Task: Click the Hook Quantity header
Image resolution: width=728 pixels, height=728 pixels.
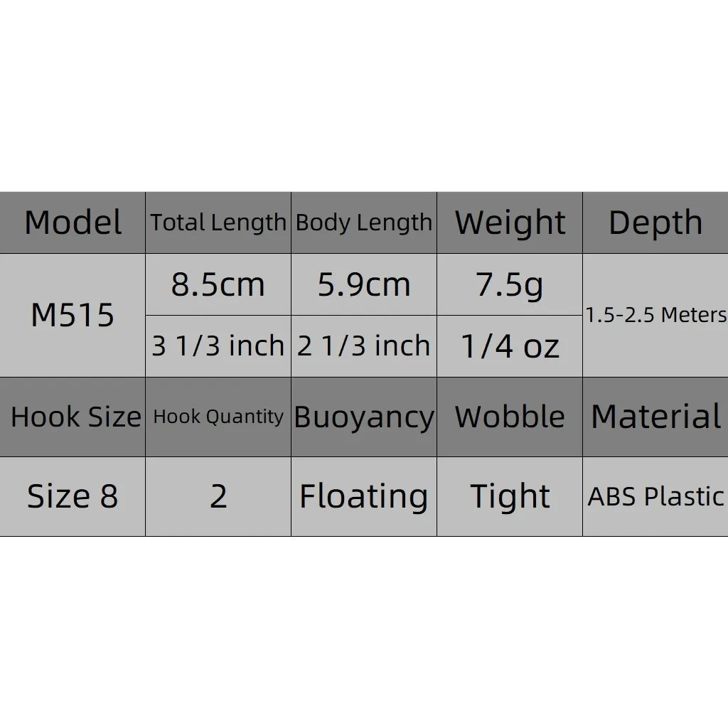Action: 218,417
